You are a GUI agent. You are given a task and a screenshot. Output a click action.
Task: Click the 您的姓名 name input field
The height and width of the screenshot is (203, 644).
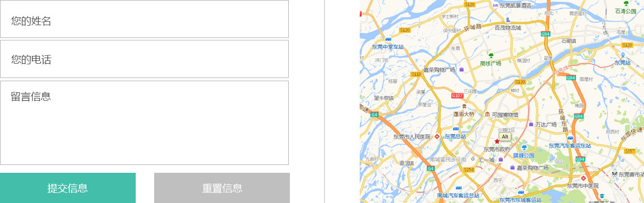tap(144, 19)
